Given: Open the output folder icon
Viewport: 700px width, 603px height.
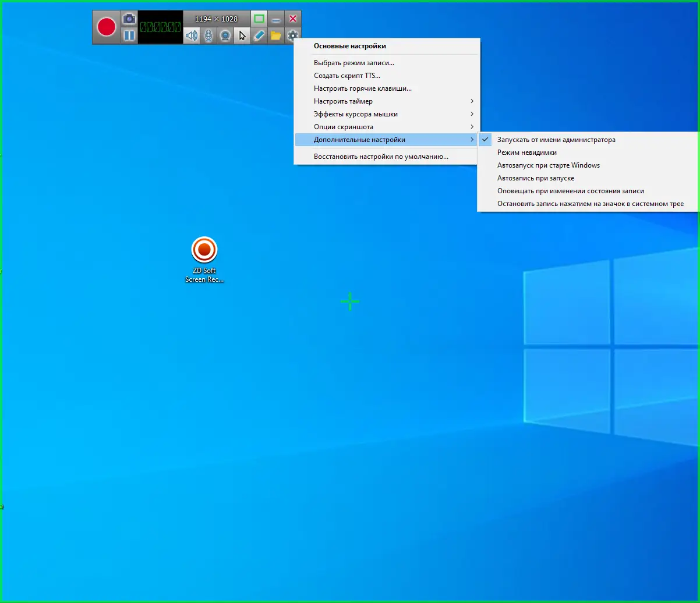Looking at the screenshot, I should pos(276,36).
